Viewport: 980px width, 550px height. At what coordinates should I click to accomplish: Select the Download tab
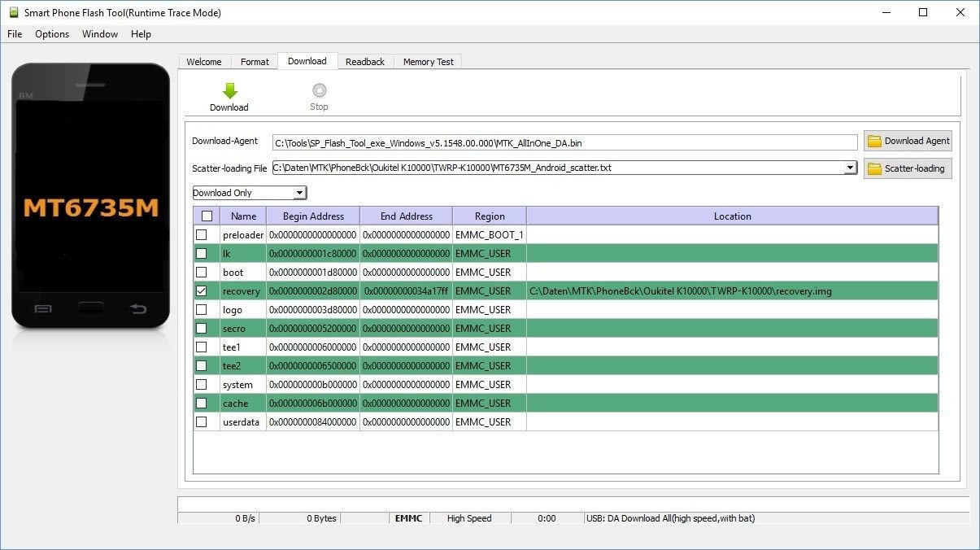[307, 61]
